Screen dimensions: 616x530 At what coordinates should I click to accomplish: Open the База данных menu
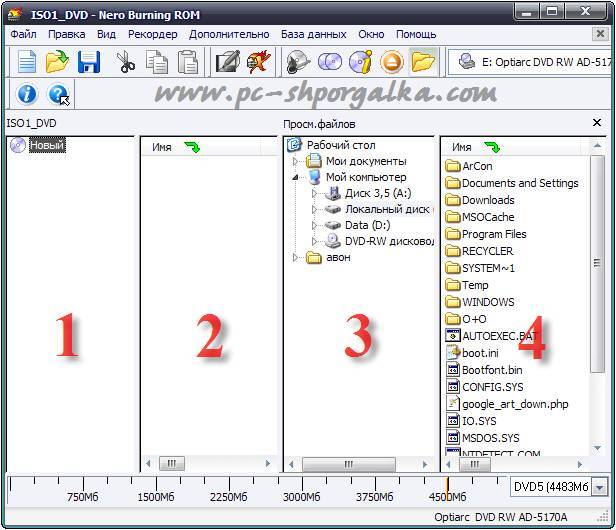(314, 34)
